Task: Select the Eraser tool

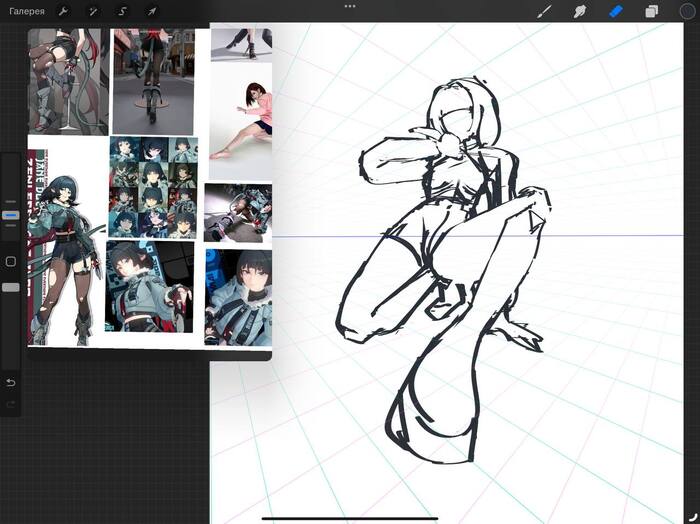Action: 616,11
